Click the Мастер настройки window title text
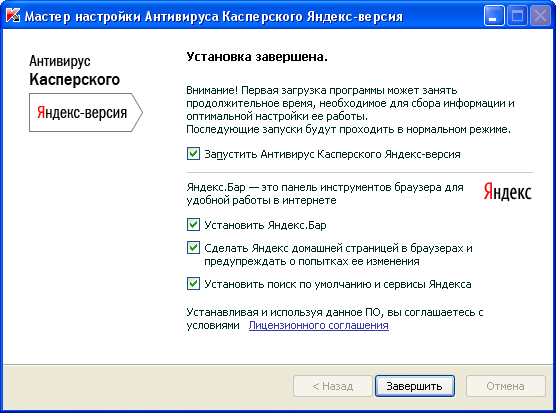 (x=213, y=17)
